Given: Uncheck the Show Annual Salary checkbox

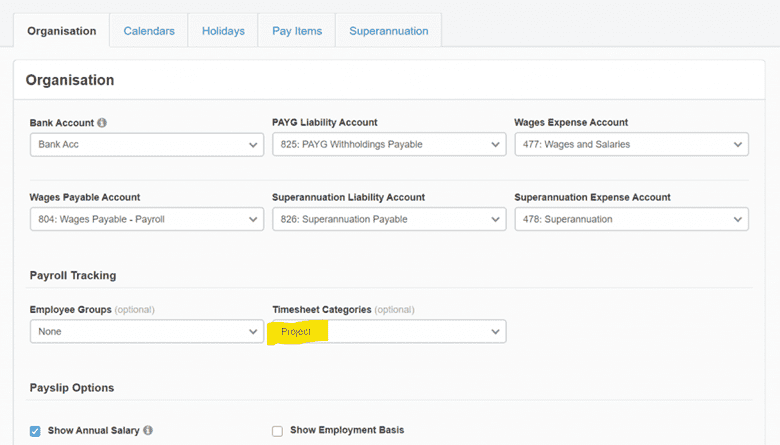Looking at the screenshot, I should point(35,431).
